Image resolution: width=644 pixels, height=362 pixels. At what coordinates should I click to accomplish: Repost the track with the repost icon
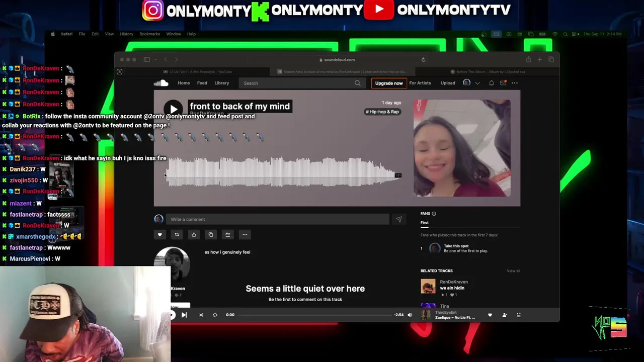point(177,234)
